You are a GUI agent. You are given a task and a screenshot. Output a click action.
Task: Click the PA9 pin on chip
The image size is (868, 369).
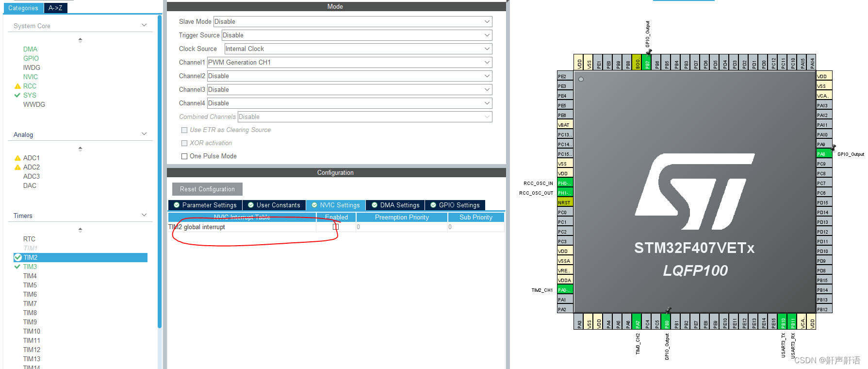pos(824,144)
